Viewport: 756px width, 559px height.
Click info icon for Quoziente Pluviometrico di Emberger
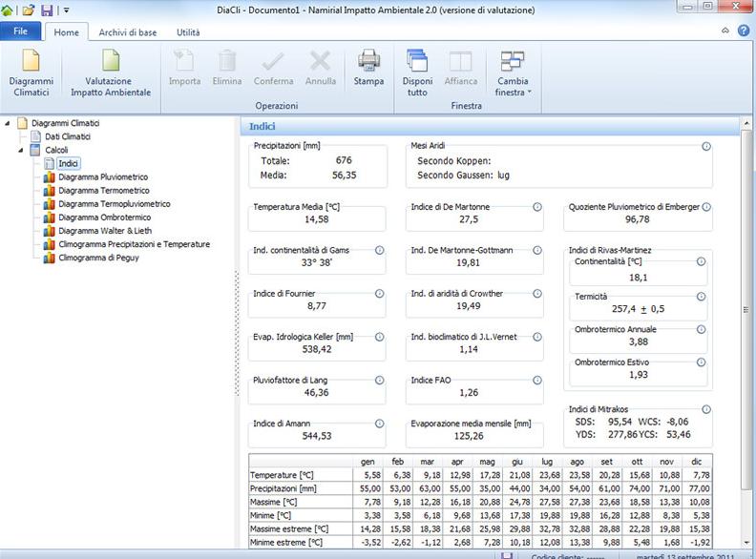coord(706,206)
